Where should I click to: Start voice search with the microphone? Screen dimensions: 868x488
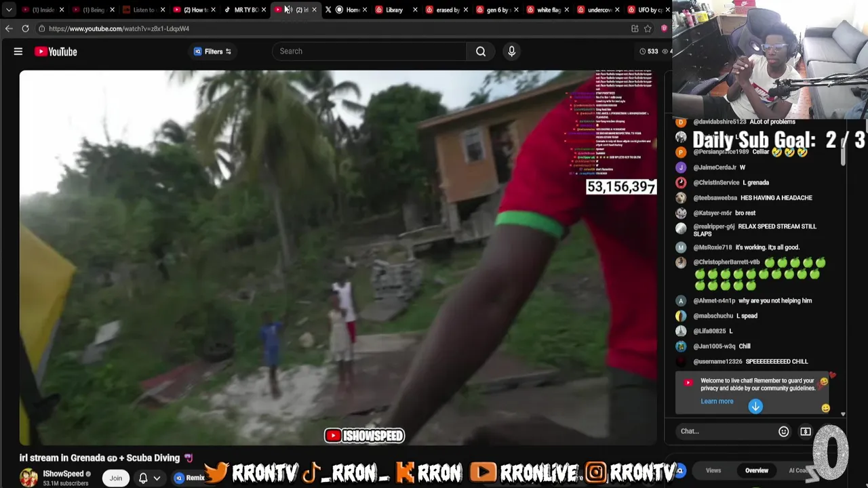pos(512,52)
